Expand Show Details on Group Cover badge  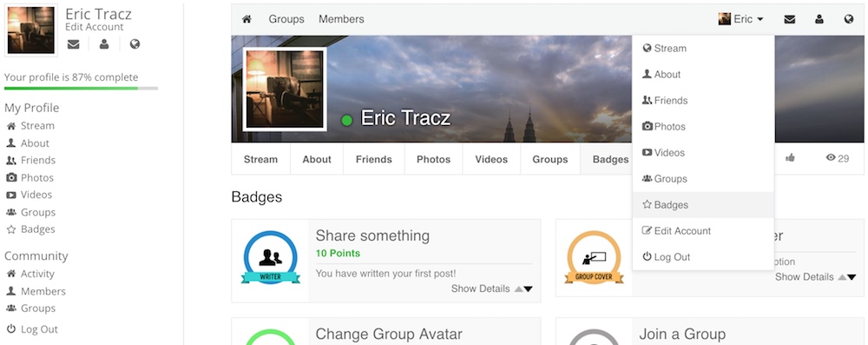[x=815, y=276]
